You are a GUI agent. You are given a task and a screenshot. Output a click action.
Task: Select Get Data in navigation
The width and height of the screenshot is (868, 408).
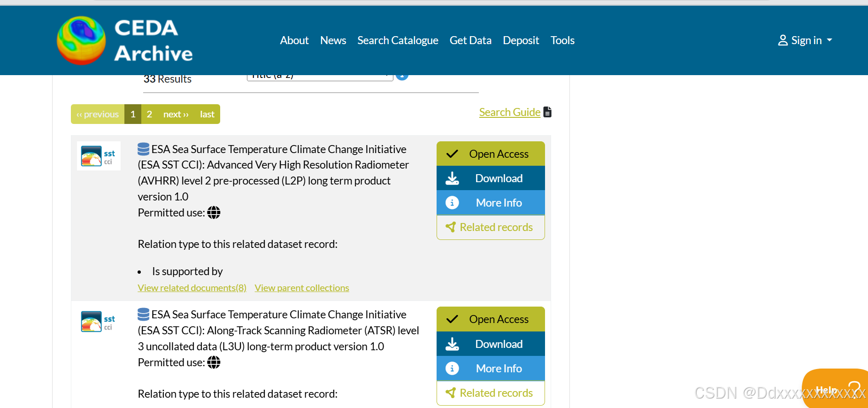(470, 40)
